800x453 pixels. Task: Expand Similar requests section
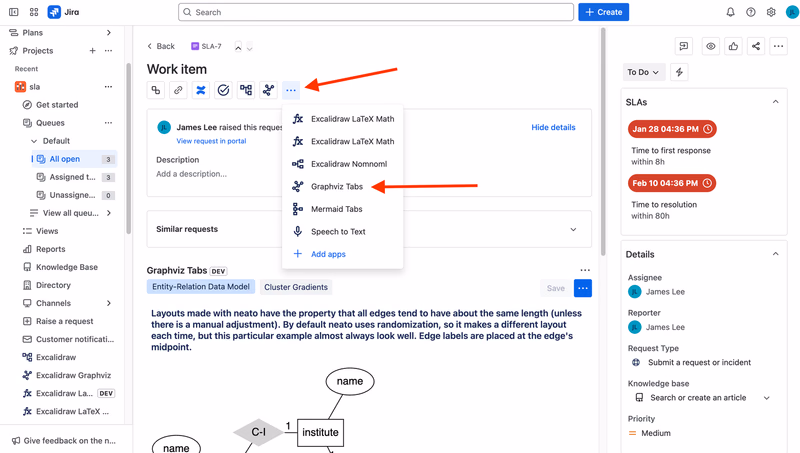(573, 229)
